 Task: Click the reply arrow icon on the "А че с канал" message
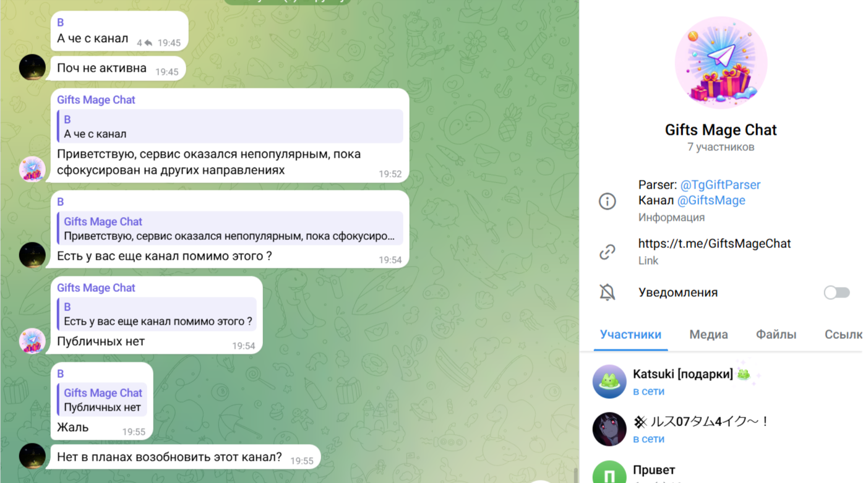coord(148,43)
